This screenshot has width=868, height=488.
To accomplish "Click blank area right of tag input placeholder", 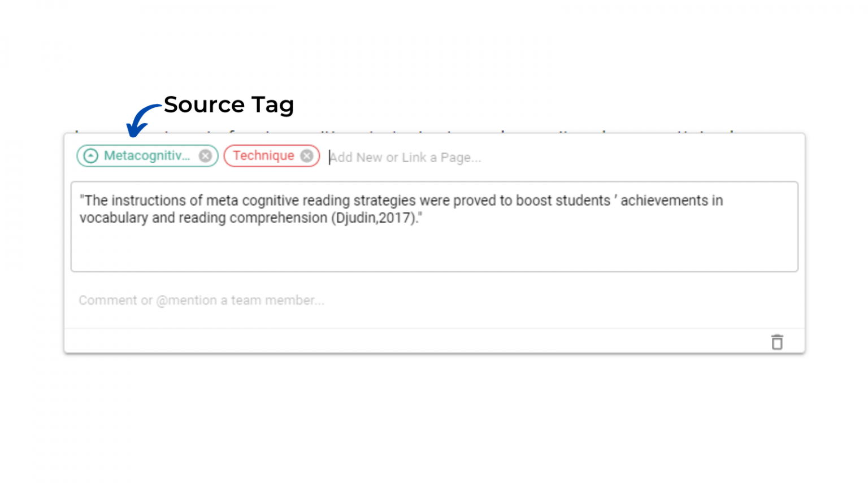I will pyautogui.click(x=639, y=158).
